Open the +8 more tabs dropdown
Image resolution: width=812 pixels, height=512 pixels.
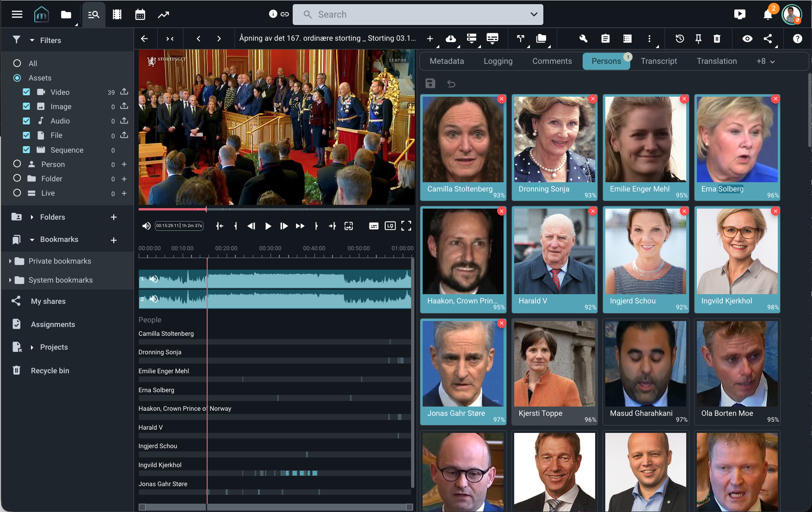click(765, 61)
